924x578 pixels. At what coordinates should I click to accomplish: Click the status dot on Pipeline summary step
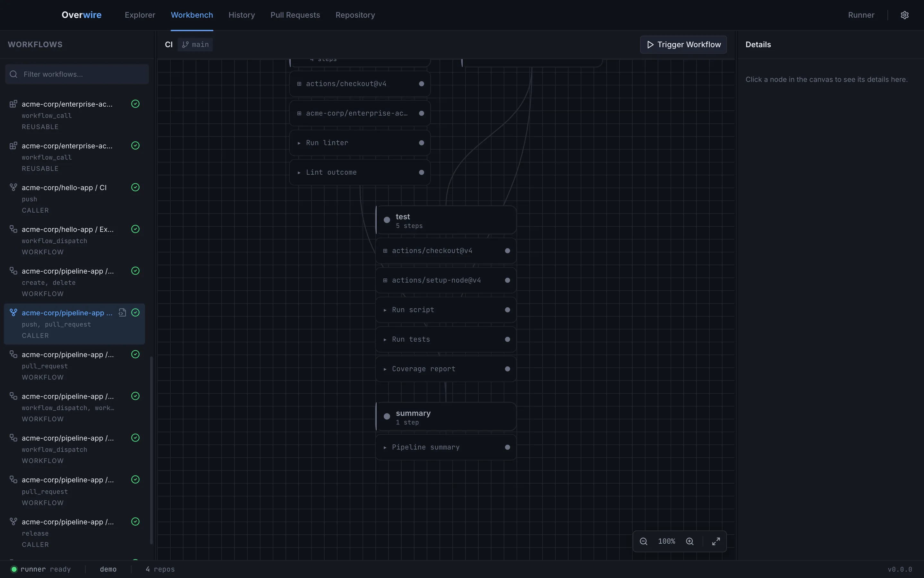508,447
